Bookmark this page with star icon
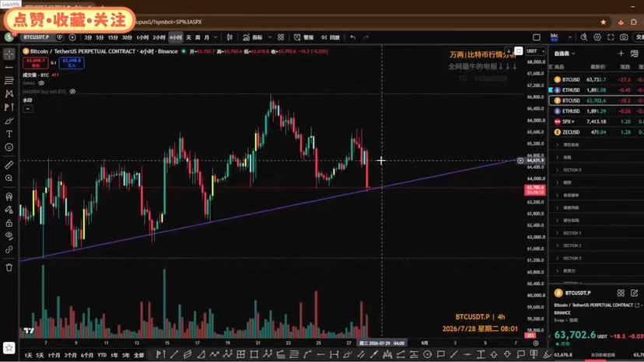 click(603, 23)
